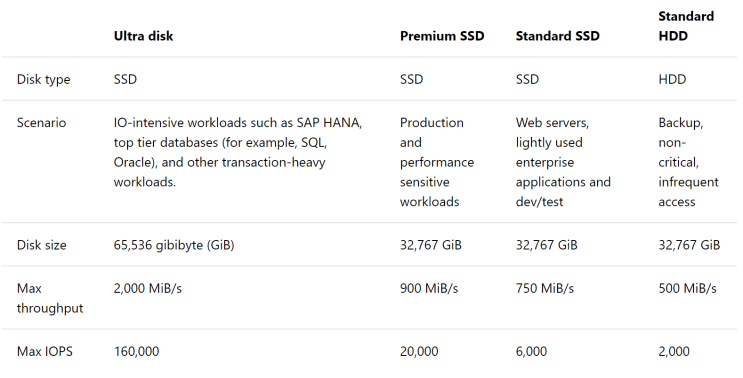This screenshot has height=378, width=743.
Task: Click the '65,536 gibibyte (GiB)' value
Action: click(174, 245)
